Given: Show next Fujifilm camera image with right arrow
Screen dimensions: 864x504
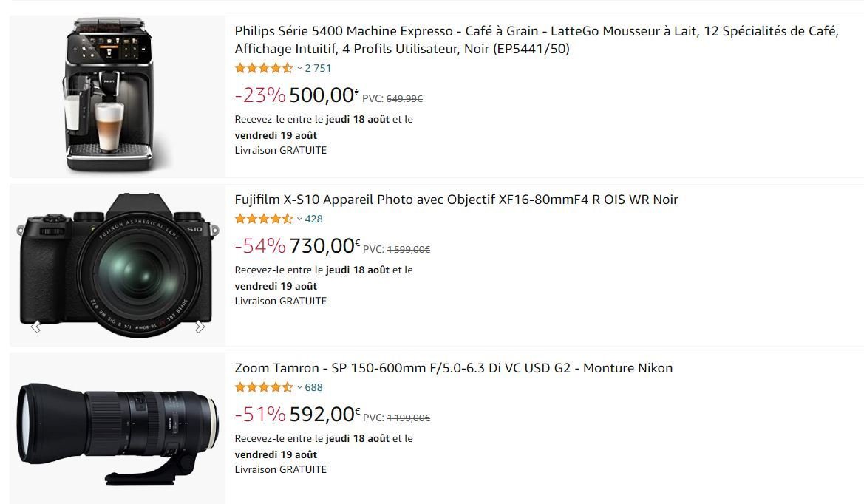Looking at the screenshot, I should tap(200, 327).
